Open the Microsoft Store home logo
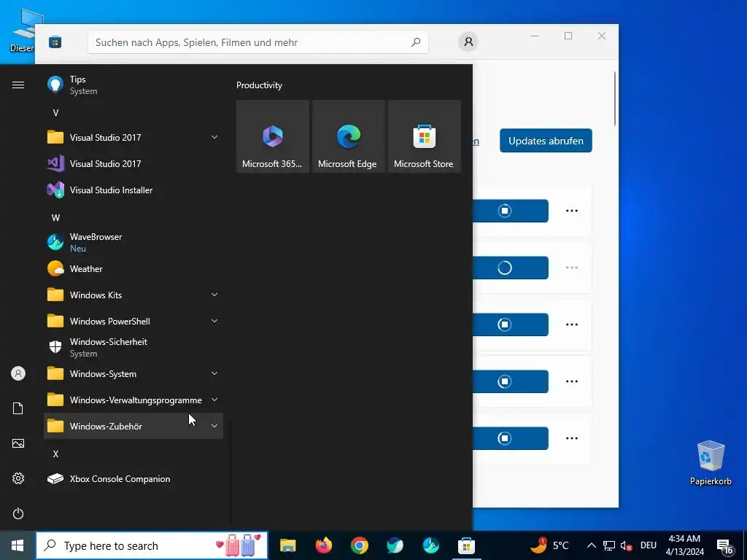Image resolution: width=747 pixels, height=560 pixels. (55, 42)
